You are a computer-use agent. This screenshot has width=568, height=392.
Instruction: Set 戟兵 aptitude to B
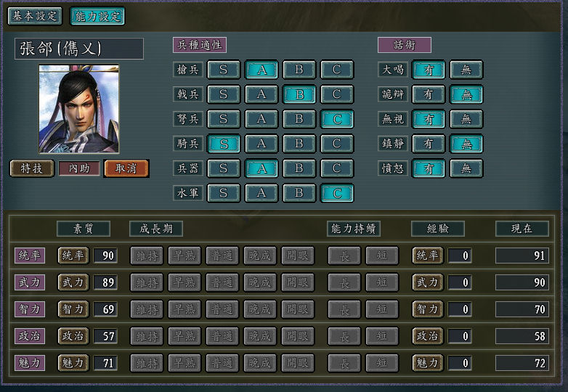(299, 94)
